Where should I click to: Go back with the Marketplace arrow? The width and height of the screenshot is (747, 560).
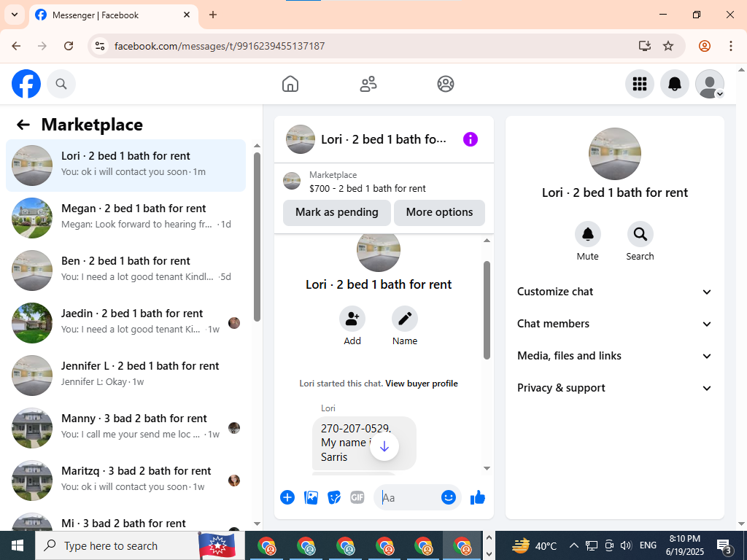tap(23, 125)
